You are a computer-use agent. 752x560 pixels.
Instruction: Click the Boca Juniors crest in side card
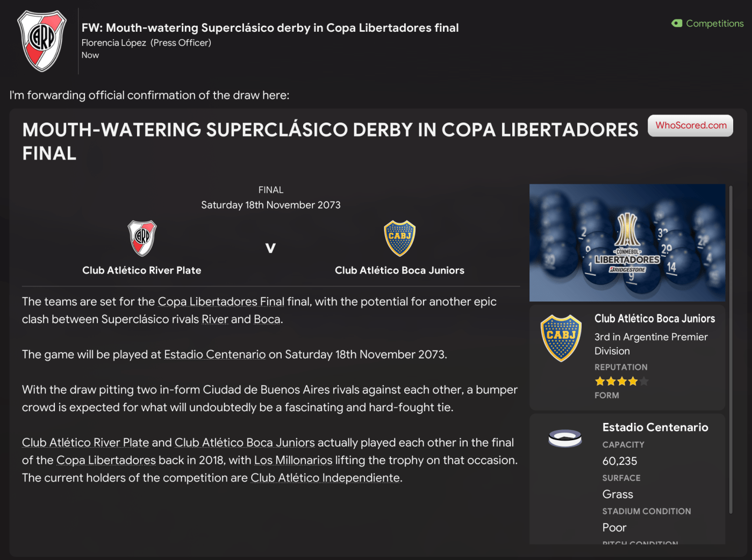click(561, 338)
